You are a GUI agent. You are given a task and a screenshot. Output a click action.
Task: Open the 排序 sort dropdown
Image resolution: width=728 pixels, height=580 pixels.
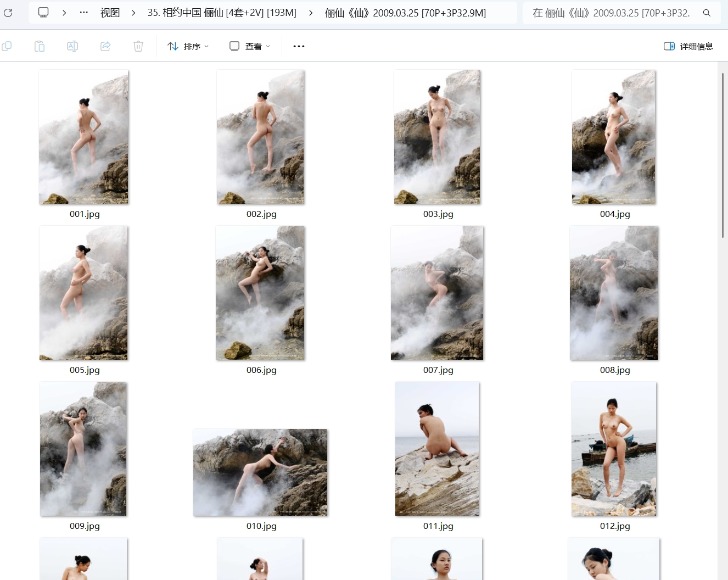point(188,46)
